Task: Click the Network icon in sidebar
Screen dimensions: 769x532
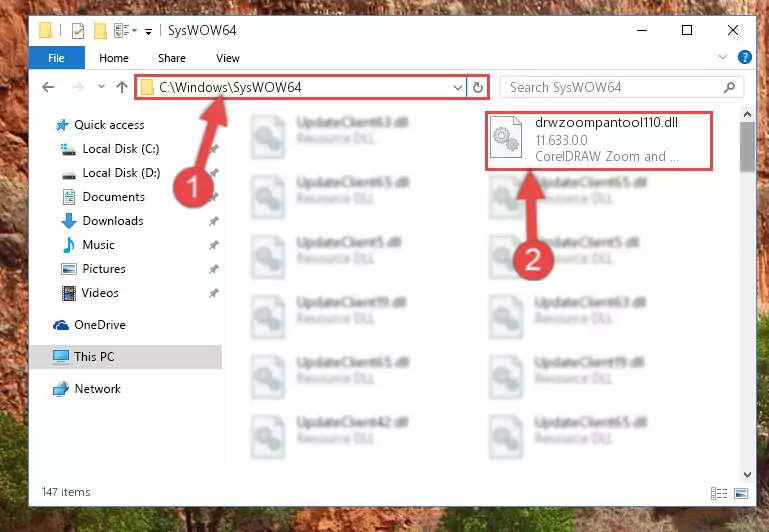Action: pos(61,389)
